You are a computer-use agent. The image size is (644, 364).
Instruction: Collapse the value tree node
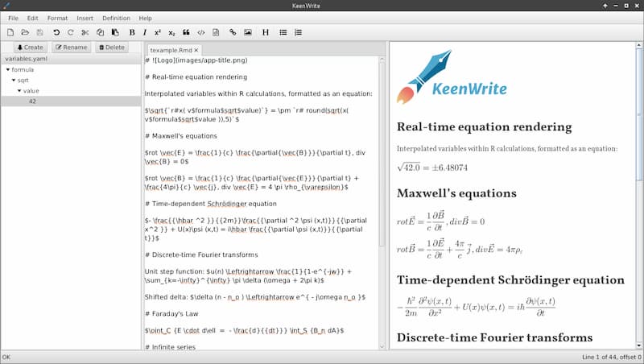point(19,91)
